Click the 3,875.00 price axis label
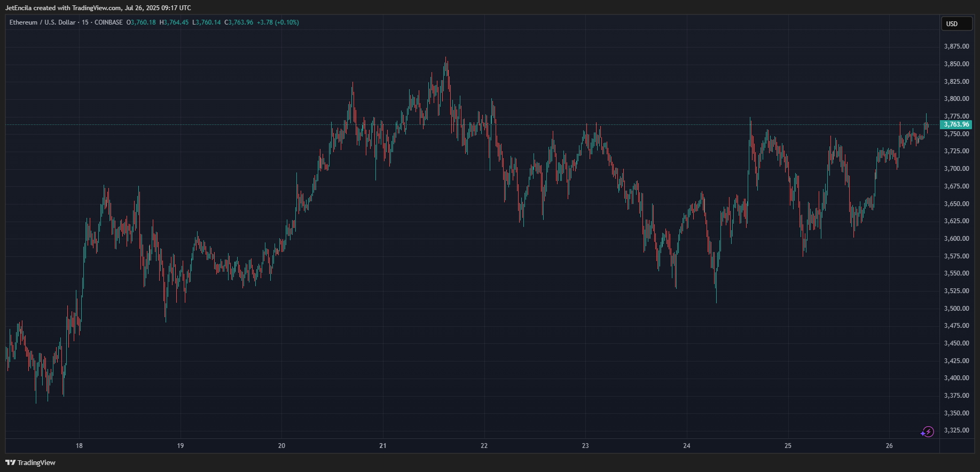 tap(957, 46)
